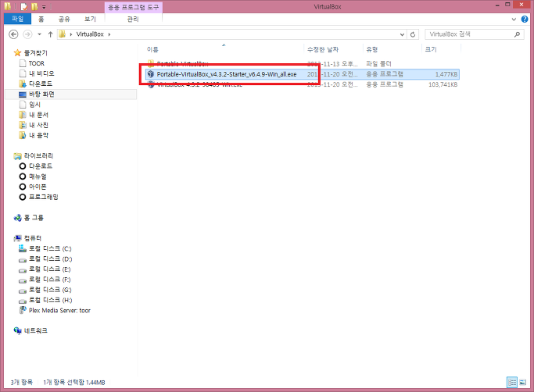Screen dimensions: 534x392
Task: Select 라이브러리 in the navigation pane
Action: [38, 156]
